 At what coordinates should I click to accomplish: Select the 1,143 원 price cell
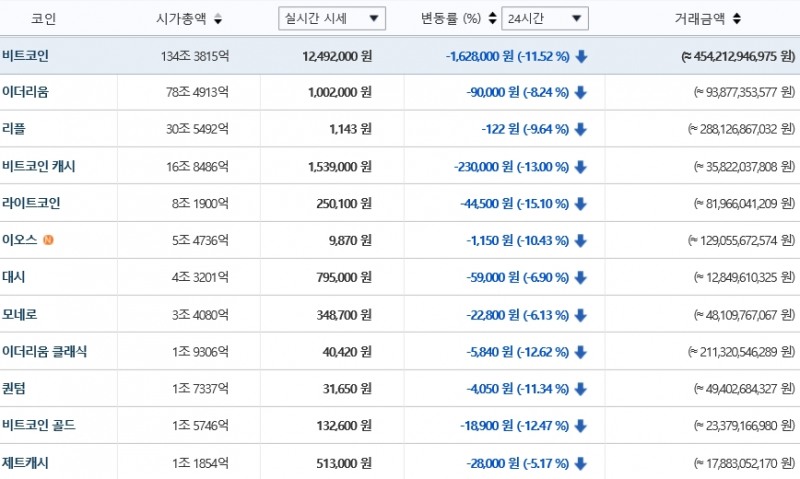tap(351, 129)
